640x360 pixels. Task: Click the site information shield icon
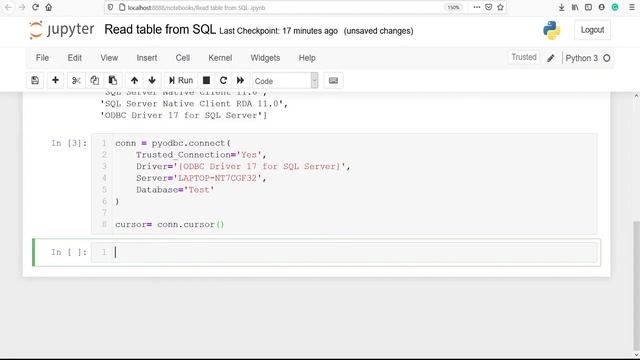point(110,7)
